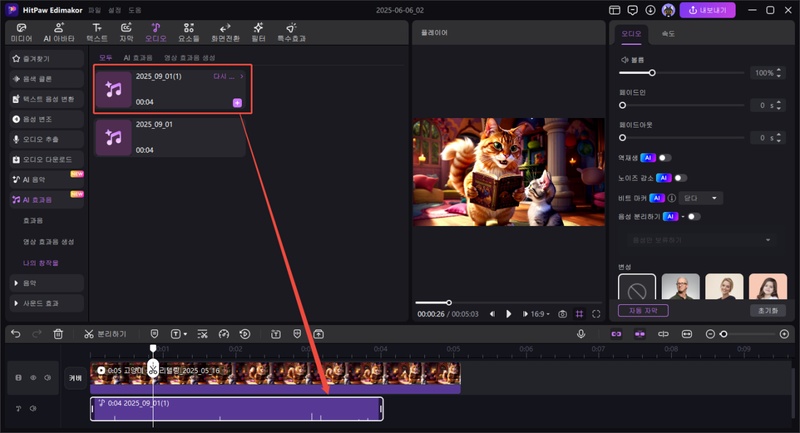
Task: Click the circular replay-arrow icon in timeline toolbar
Action: (245, 334)
